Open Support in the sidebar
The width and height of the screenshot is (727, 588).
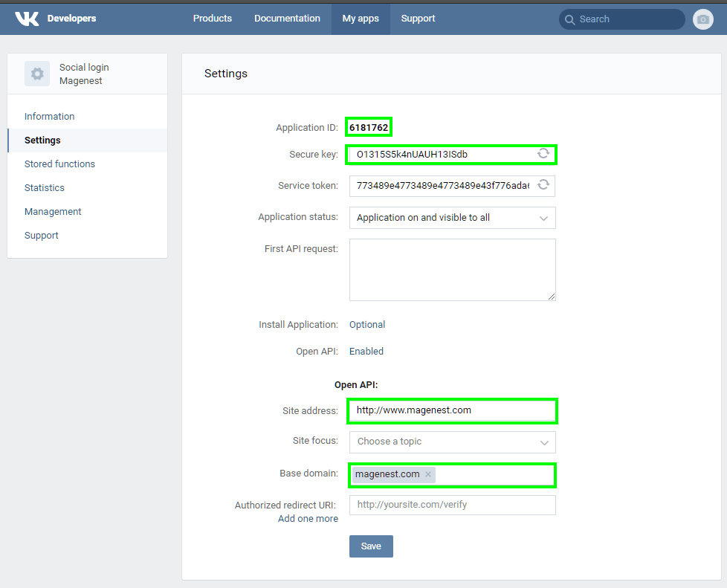42,236
